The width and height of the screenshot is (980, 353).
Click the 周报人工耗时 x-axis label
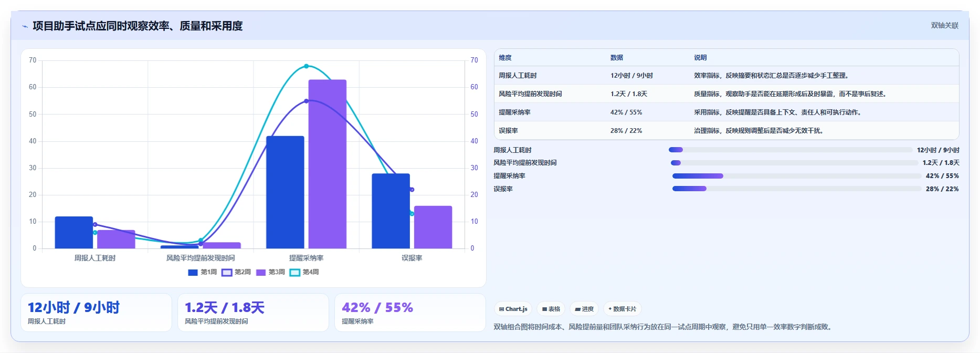tap(95, 258)
